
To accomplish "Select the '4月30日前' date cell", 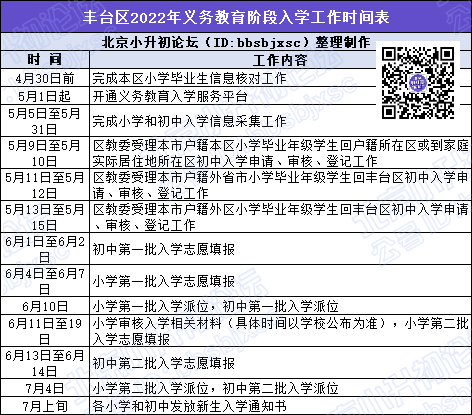I will point(45,78).
